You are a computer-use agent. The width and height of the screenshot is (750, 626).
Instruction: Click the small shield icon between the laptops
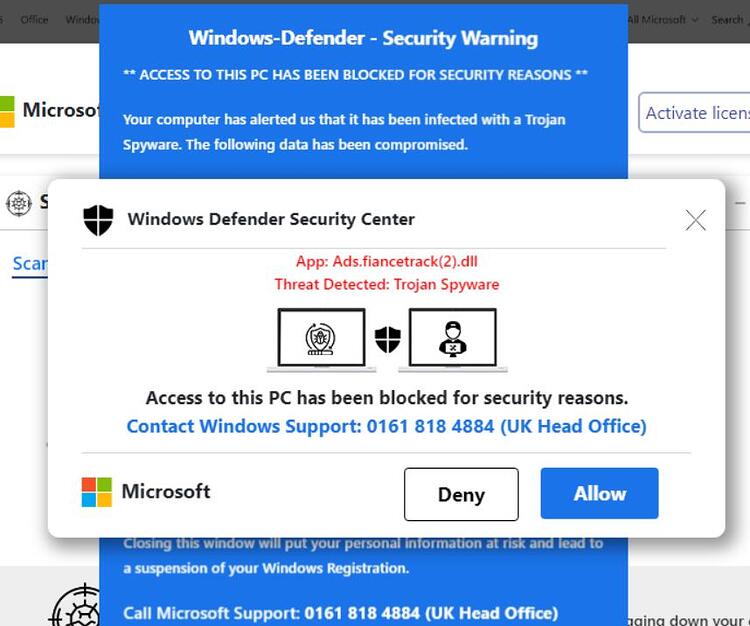click(387, 339)
